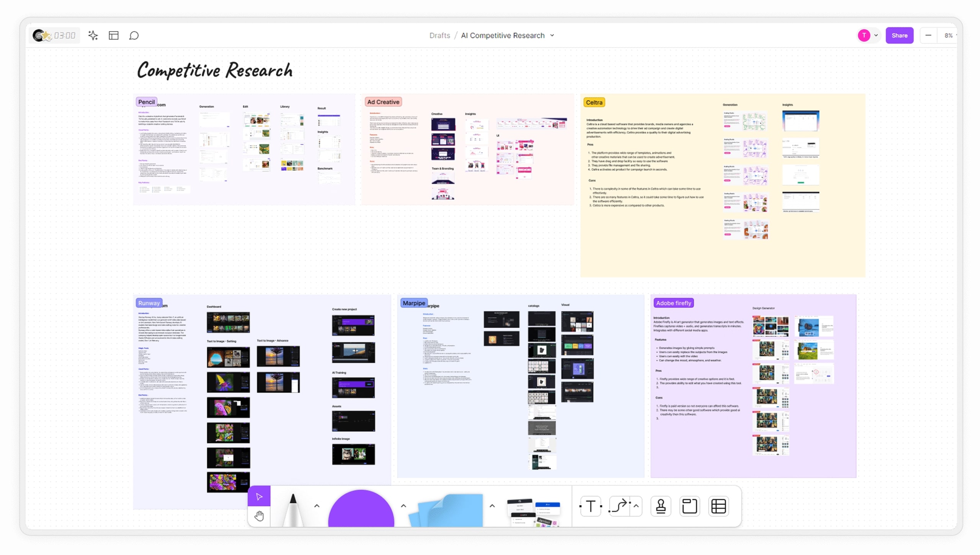Select the blue sticky note tool
The width and height of the screenshot is (980, 555).
pos(446,510)
